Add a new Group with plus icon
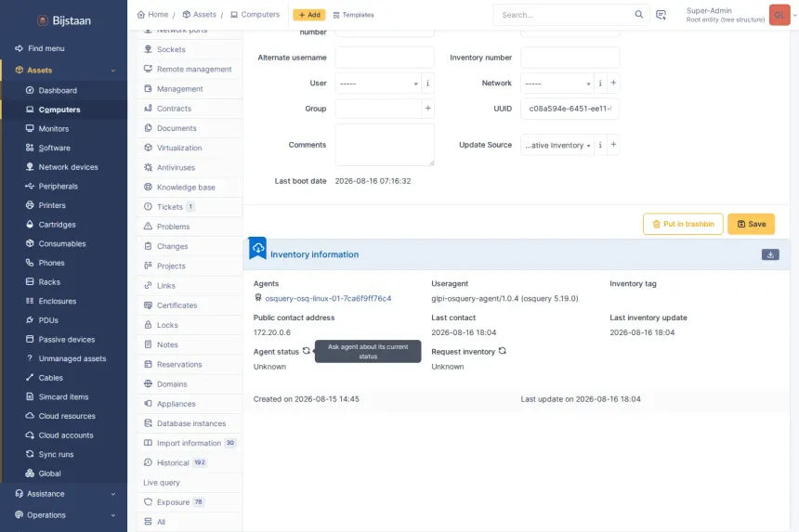Screen dimensions: 799x532 point(427,109)
